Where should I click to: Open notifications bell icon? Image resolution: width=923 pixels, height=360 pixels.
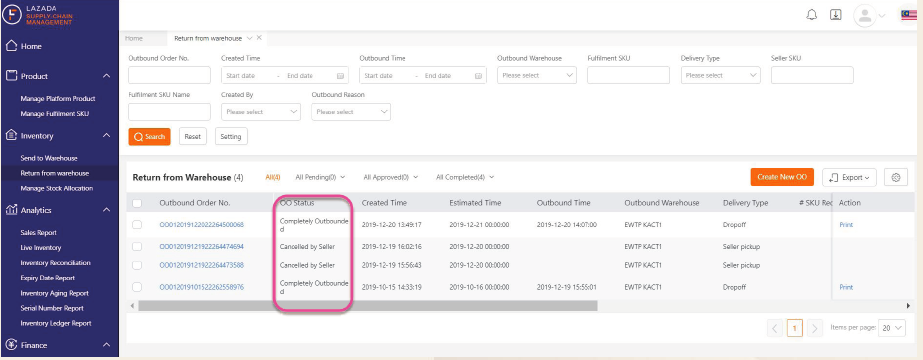(x=812, y=15)
